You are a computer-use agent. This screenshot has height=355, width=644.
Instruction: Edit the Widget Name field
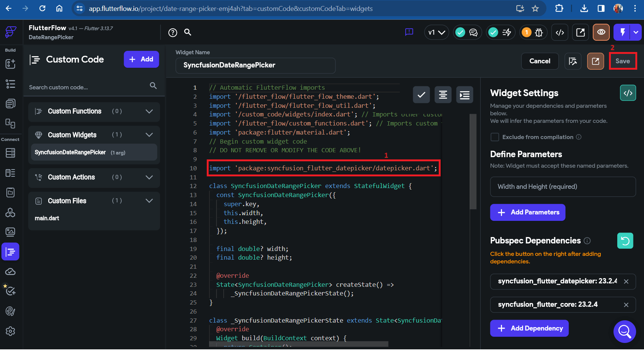click(255, 65)
